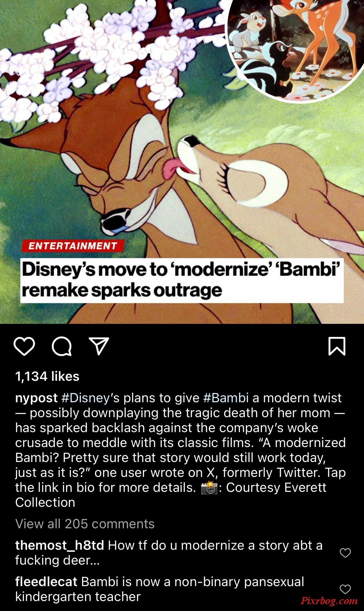Open the #Disney hashtag

(x=86, y=398)
